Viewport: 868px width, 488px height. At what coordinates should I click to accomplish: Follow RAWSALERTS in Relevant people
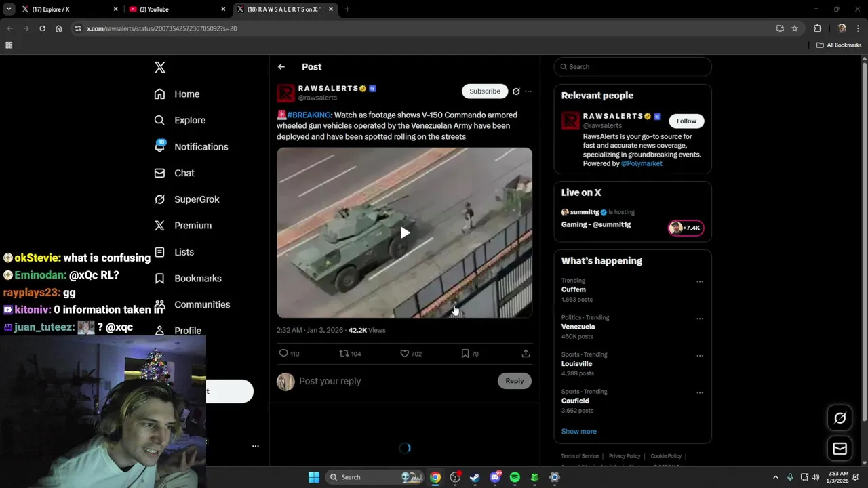click(686, 121)
